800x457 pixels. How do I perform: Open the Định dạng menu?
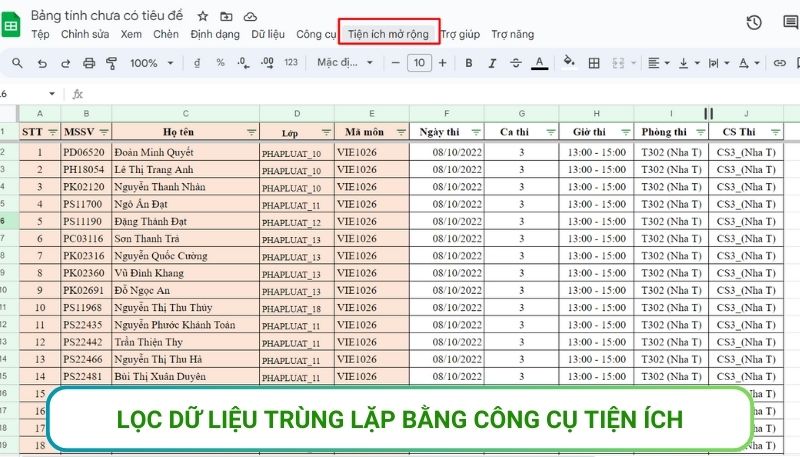(215, 34)
